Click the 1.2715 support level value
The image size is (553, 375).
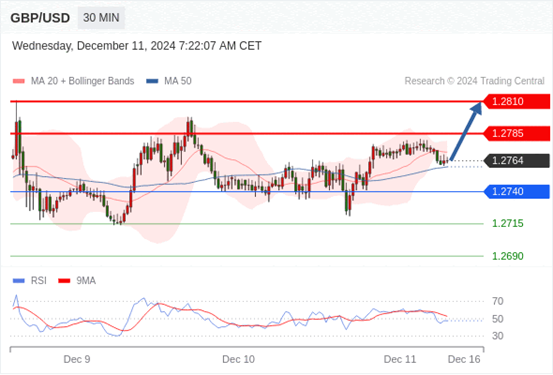[508, 223]
